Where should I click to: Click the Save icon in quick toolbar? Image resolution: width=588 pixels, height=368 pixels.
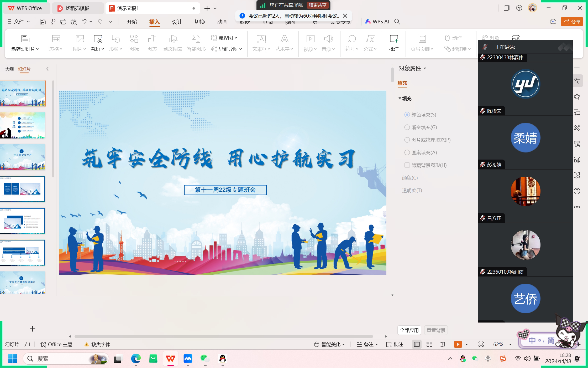43,22
